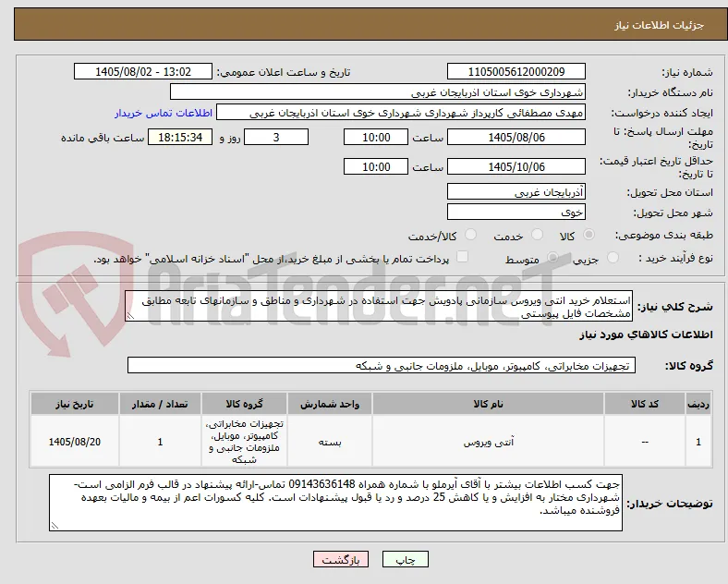This screenshot has width=728, height=584.
Task: Click the price validity date 1405/10/06
Action: 516,166
